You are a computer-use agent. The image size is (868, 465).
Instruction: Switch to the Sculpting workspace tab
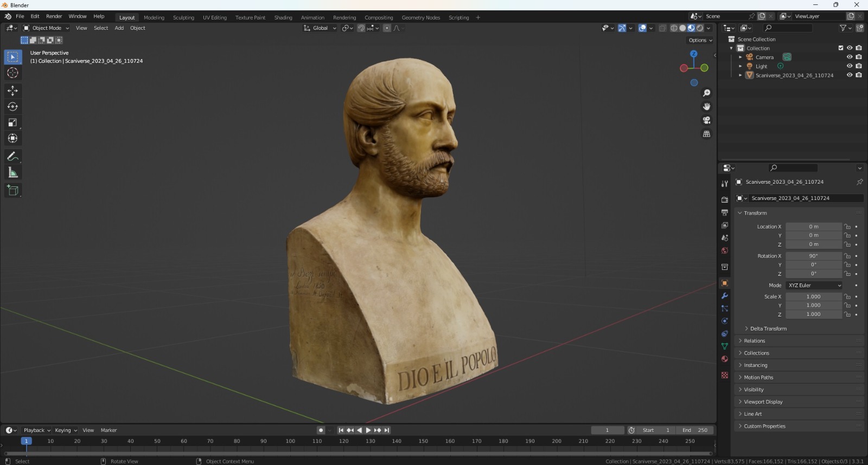[183, 17]
